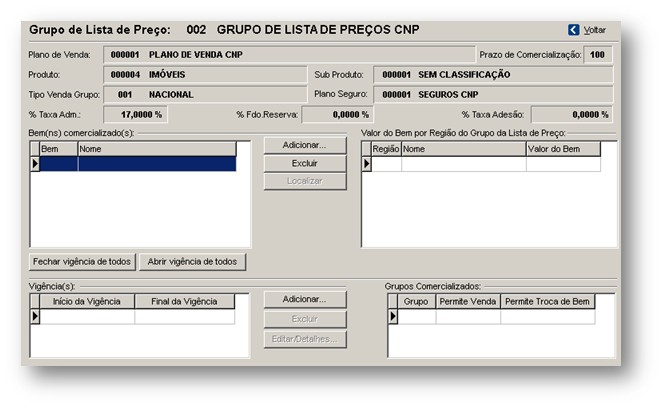Click the % Fdo.Reserva value field
The width and height of the screenshot is (663, 408).
pyautogui.click(x=337, y=115)
